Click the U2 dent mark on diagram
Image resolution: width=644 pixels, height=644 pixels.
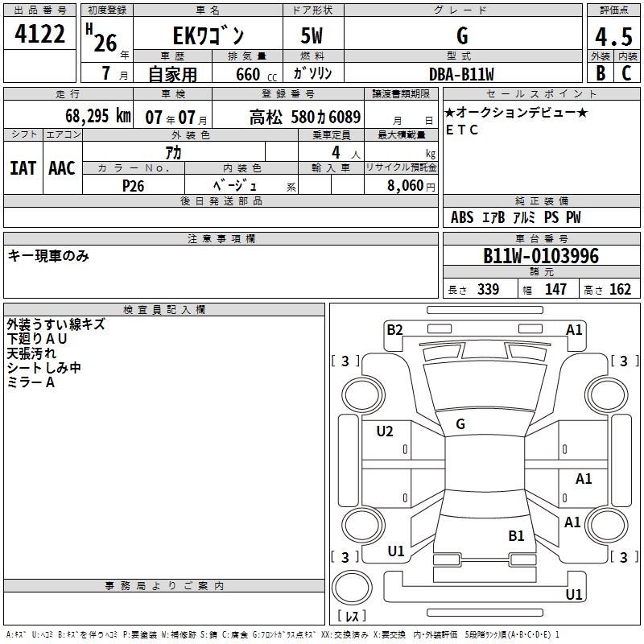[x=385, y=431]
